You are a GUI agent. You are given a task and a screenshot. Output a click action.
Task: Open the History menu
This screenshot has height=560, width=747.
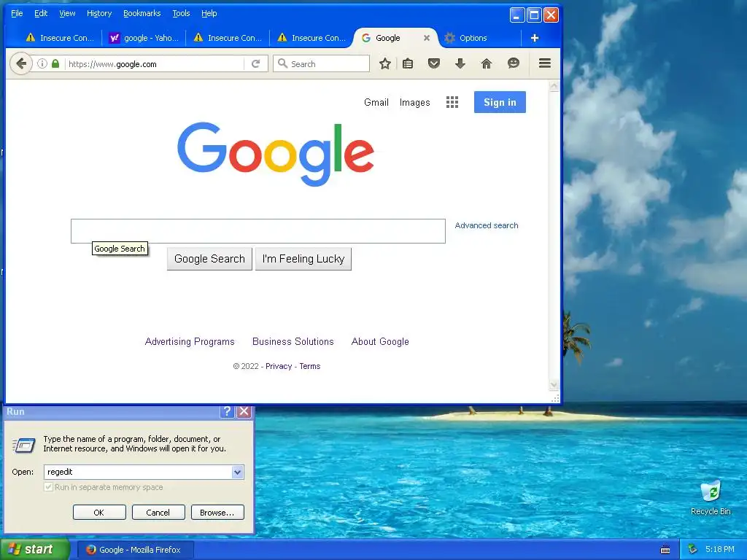click(x=99, y=13)
